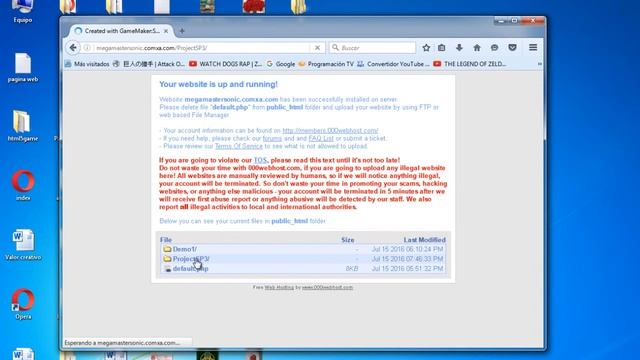
Task: Select the pagina web desktop file
Action: (23, 68)
